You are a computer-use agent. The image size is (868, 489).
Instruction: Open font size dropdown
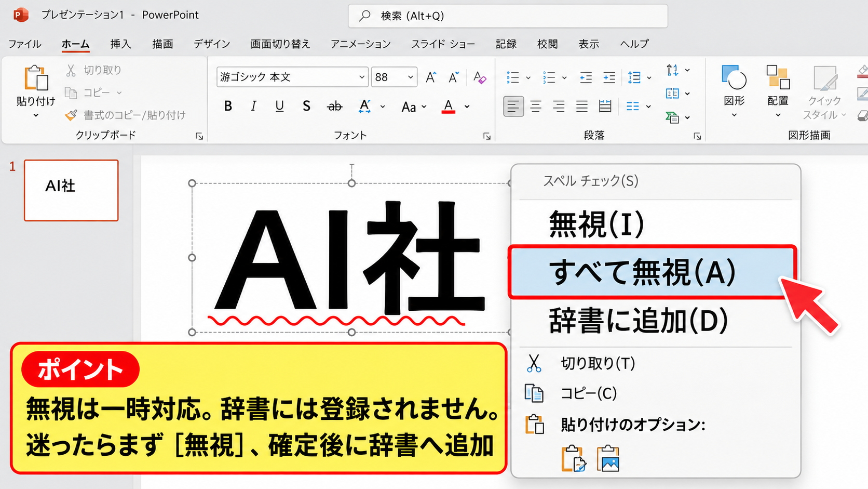click(410, 77)
